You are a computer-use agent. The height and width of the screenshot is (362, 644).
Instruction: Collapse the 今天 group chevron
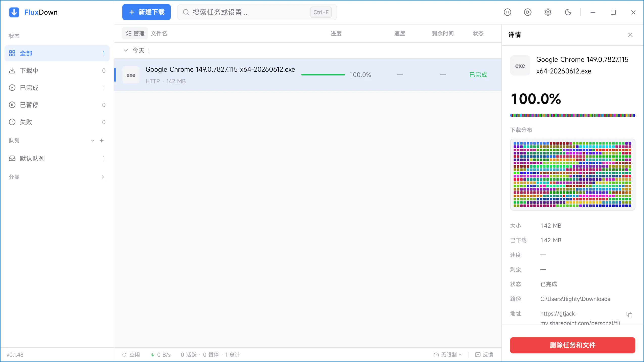[126, 50]
